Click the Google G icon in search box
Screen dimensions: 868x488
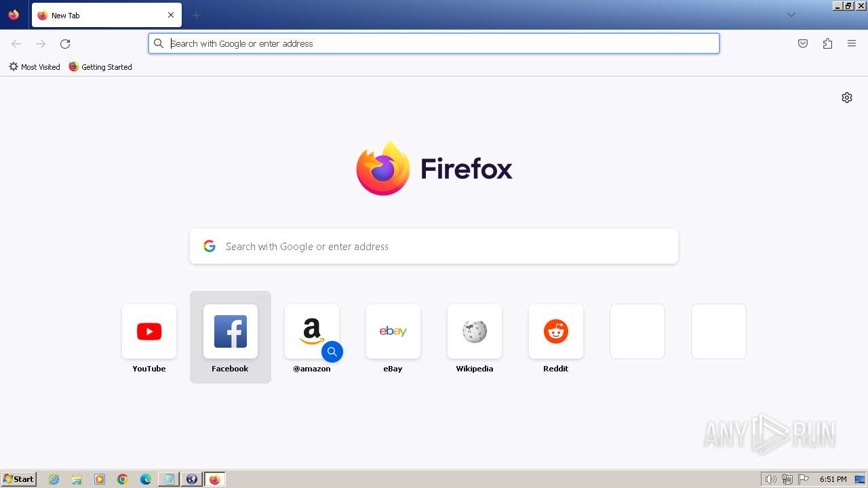pyautogui.click(x=210, y=246)
